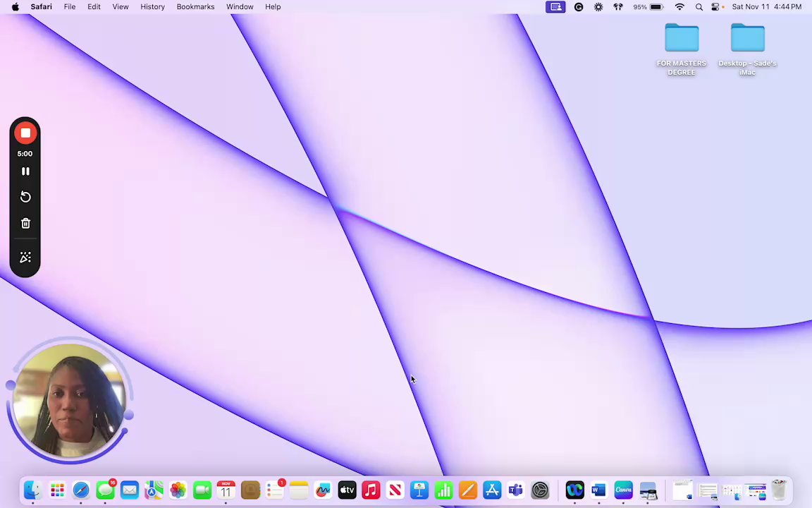Open the minimized Canva window in the Dock

(756, 490)
